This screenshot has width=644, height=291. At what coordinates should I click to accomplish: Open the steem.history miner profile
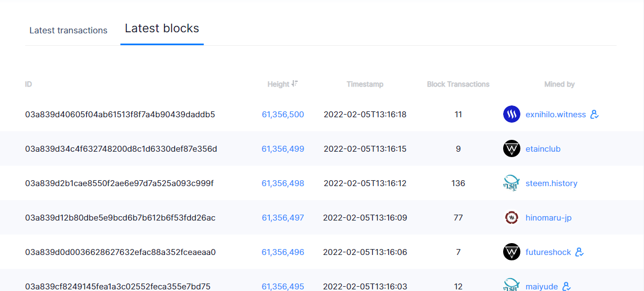(552, 183)
